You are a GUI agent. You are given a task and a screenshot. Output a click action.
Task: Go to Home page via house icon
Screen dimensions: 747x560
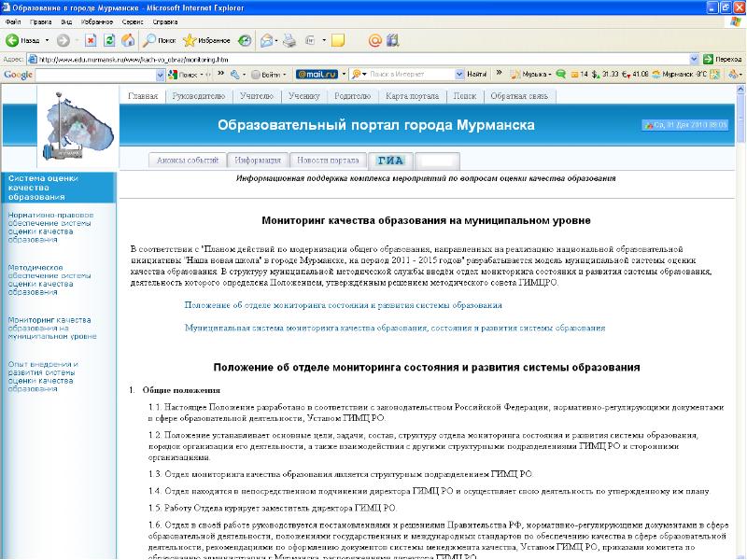[x=127, y=40]
